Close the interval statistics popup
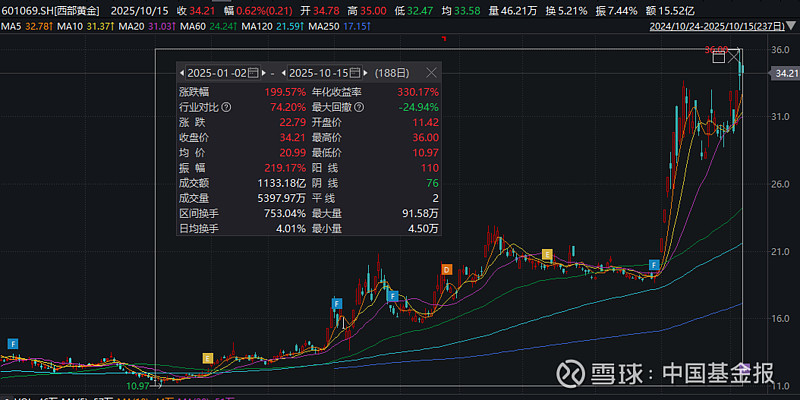The width and height of the screenshot is (800, 400). 431,73
